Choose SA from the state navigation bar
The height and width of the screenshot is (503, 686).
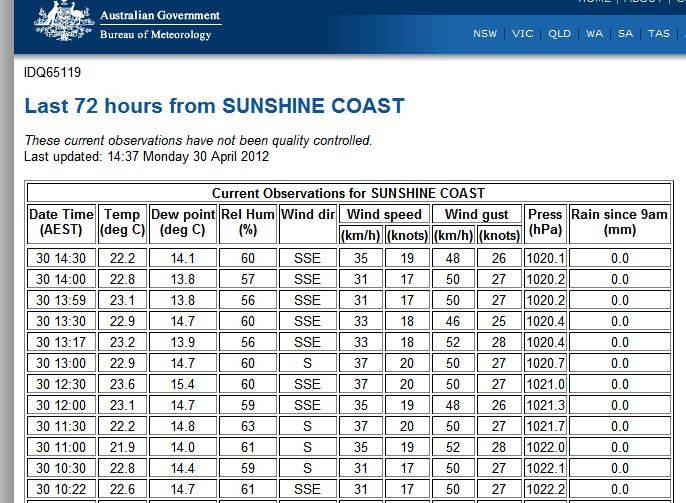click(626, 34)
